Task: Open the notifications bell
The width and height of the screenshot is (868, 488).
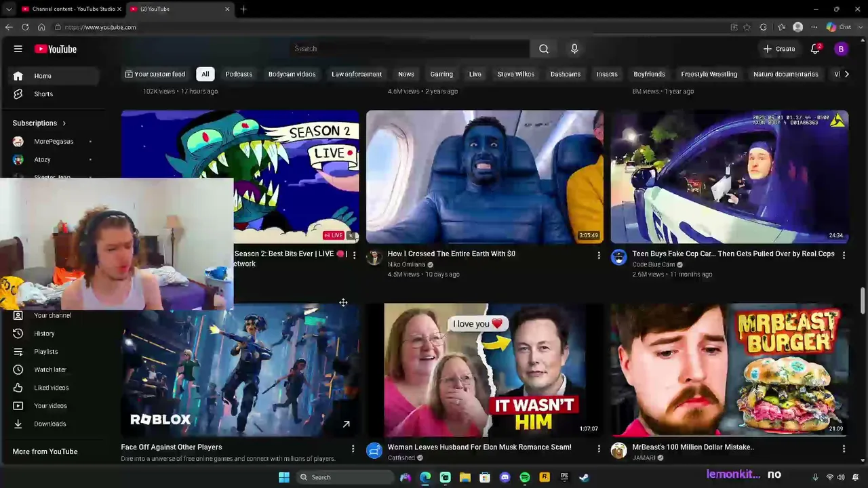Action: click(816, 49)
